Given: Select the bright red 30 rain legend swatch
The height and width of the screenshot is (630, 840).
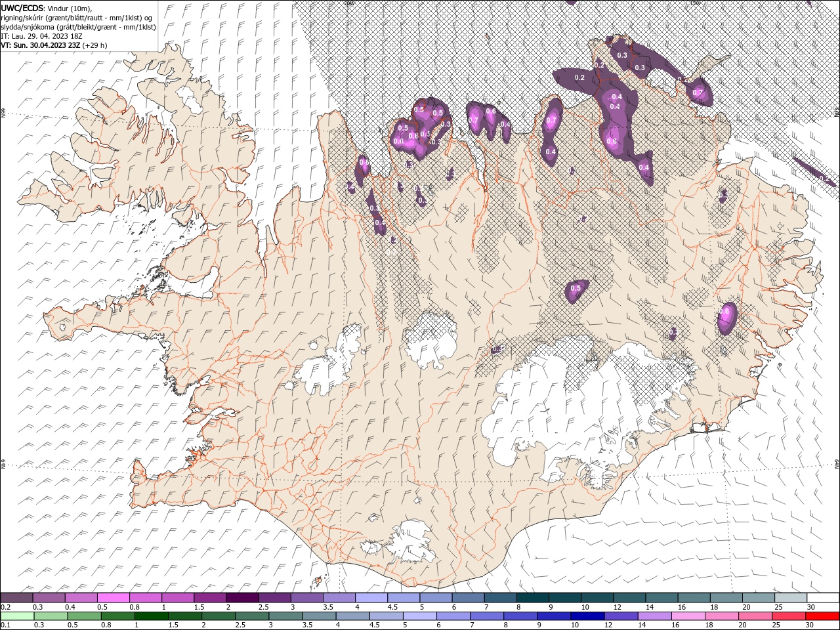Looking at the screenshot, I should [823, 616].
